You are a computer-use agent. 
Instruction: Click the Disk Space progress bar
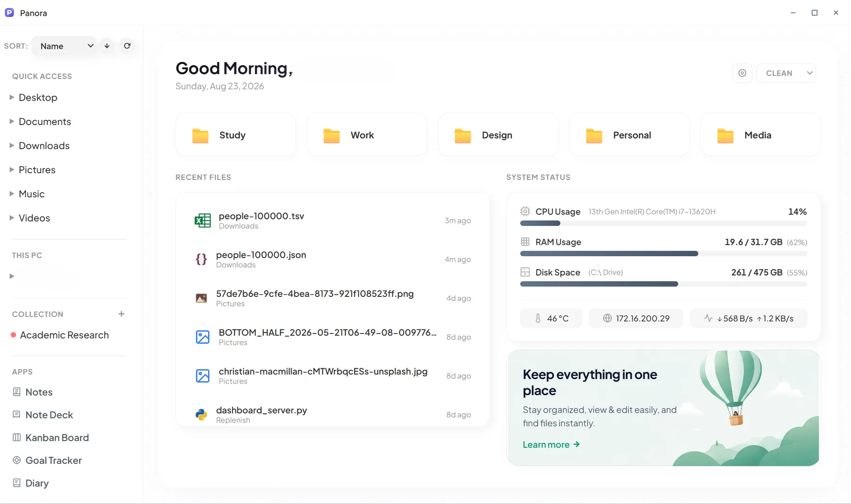click(663, 284)
